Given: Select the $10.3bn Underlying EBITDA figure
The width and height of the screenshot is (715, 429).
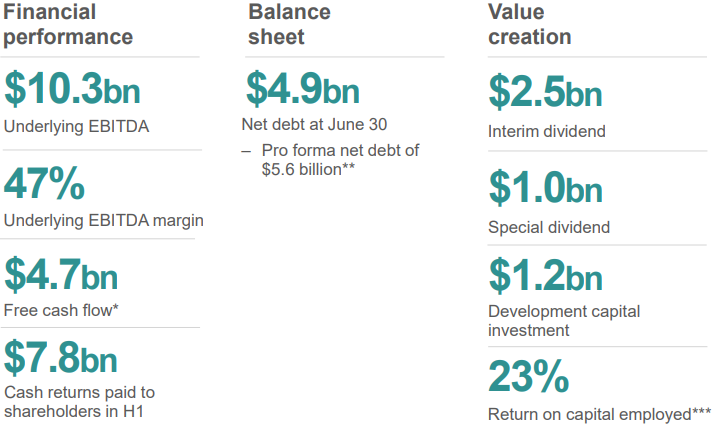Looking at the screenshot, I should point(72,88).
